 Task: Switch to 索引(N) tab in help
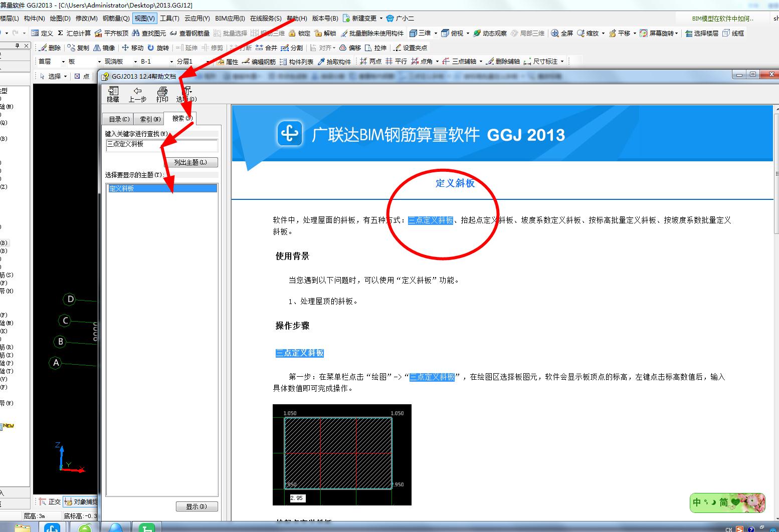pos(150,119)
